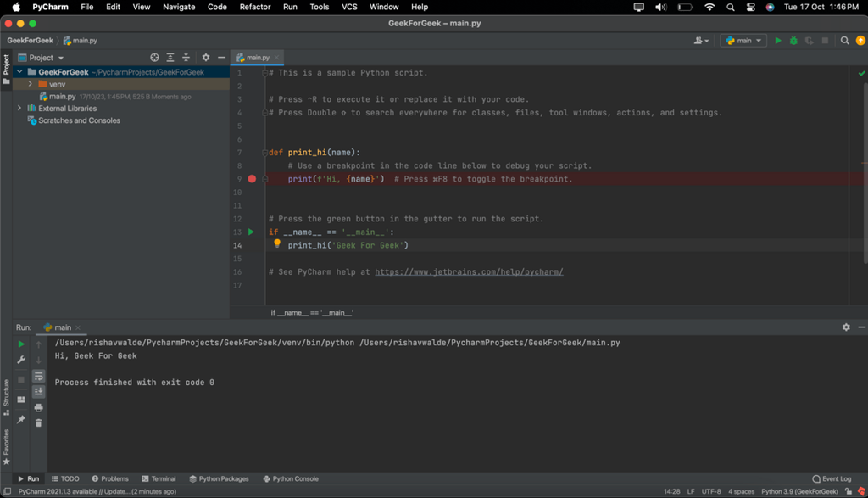868x498 pixels.
Task: Click the intention lightbulb on line 14
Action: [x=276, y=244]
